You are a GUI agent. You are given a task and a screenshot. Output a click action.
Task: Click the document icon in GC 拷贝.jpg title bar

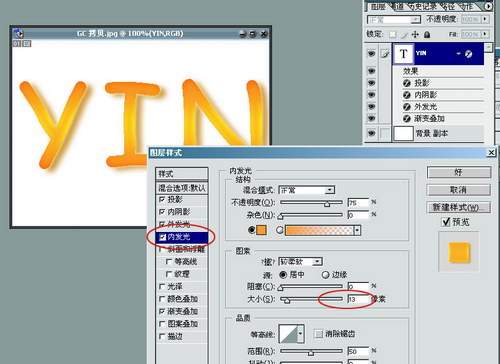pyautogui.click(x=18, y=33)
